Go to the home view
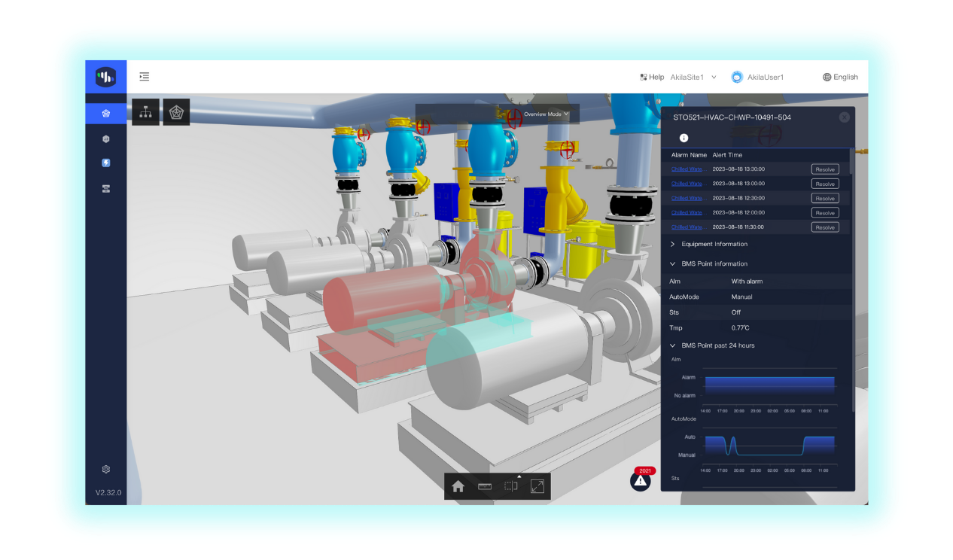This screenshot has height=560, width=953. point(458,486)
